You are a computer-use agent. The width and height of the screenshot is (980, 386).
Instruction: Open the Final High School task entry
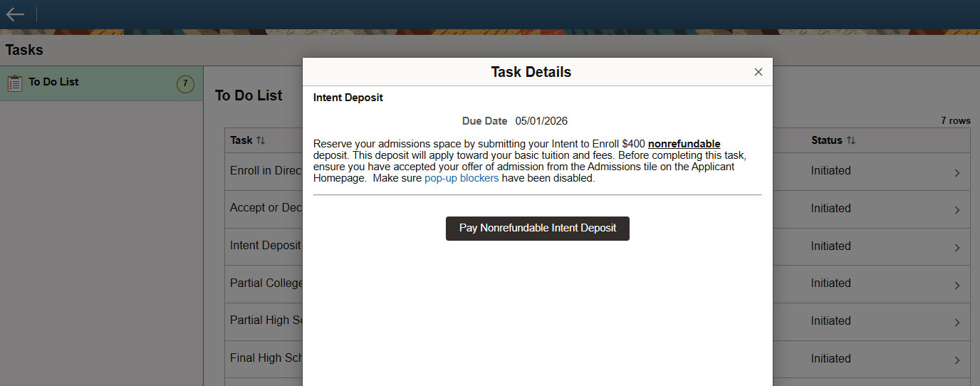pyautogui.click(x=266, y=358)
